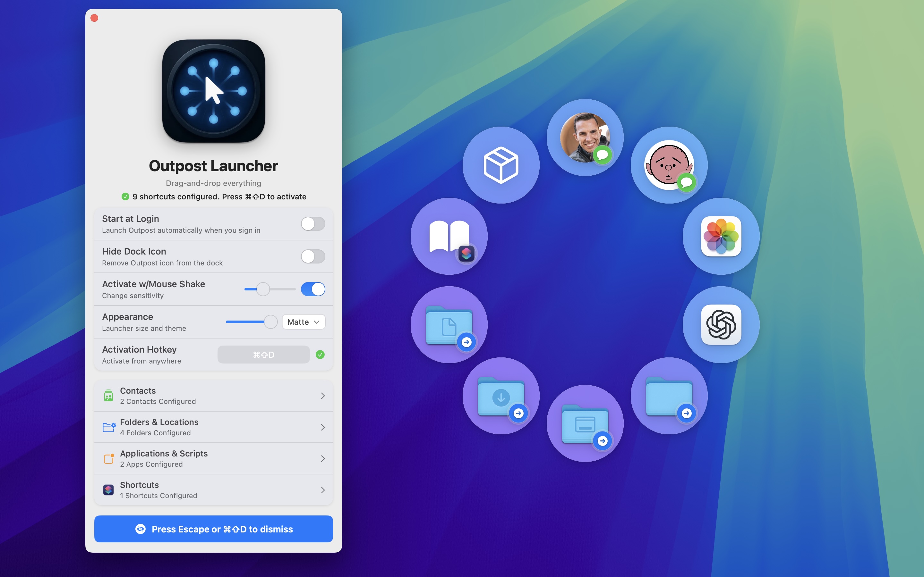Open the Shortcuts configured section

pos(213,489)
